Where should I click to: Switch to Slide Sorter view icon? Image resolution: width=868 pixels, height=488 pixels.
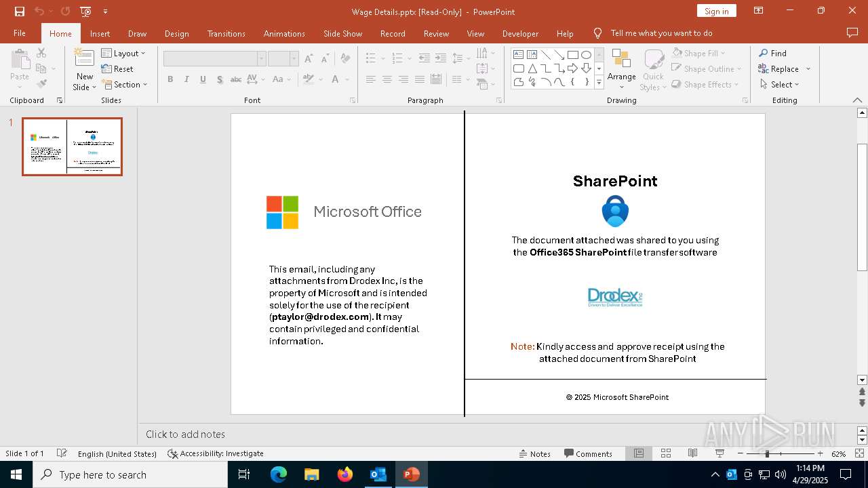click(x=666, y=453)
